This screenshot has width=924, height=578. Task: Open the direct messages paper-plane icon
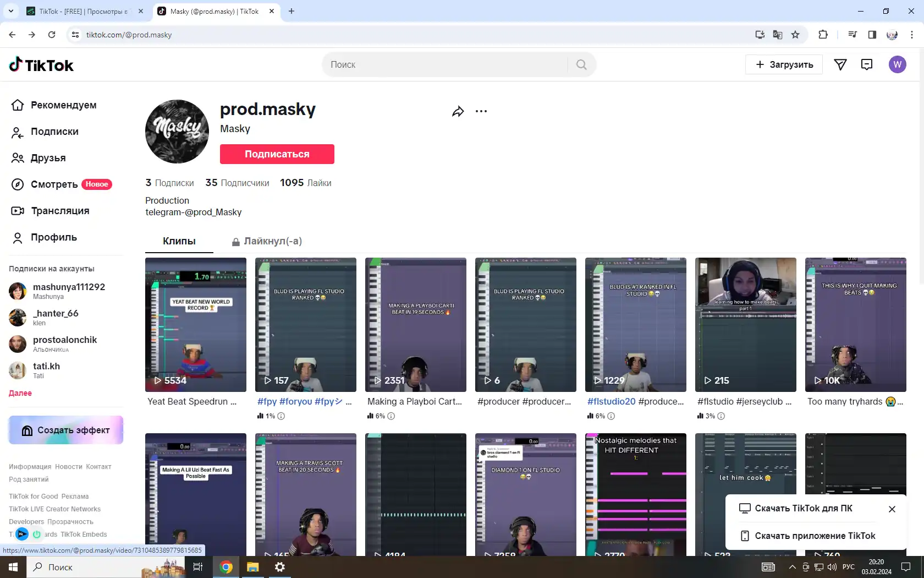click(840, 64)
